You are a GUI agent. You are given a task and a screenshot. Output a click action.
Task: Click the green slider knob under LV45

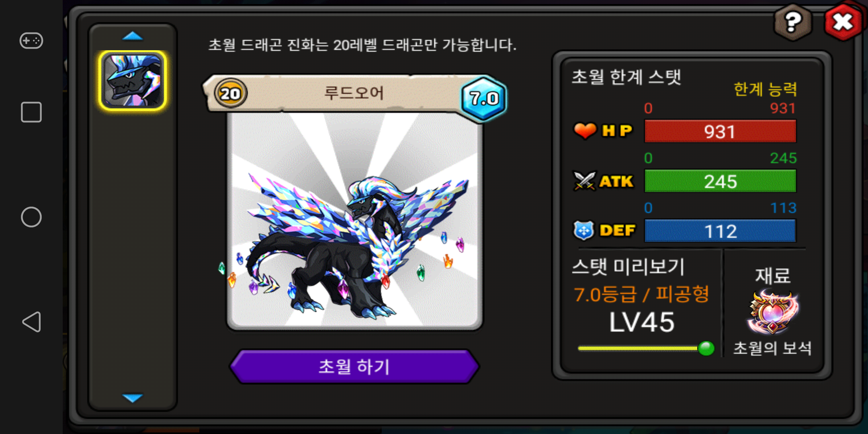pos(706,348)
